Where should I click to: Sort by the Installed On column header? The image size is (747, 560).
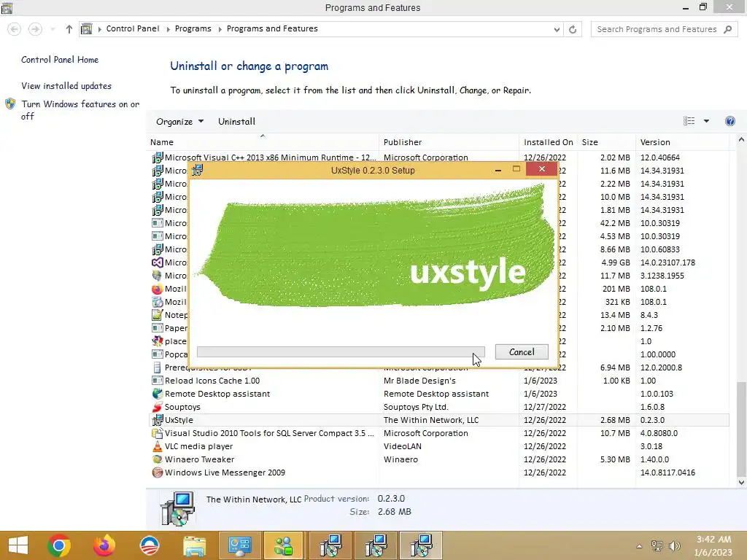click(549, 142)
